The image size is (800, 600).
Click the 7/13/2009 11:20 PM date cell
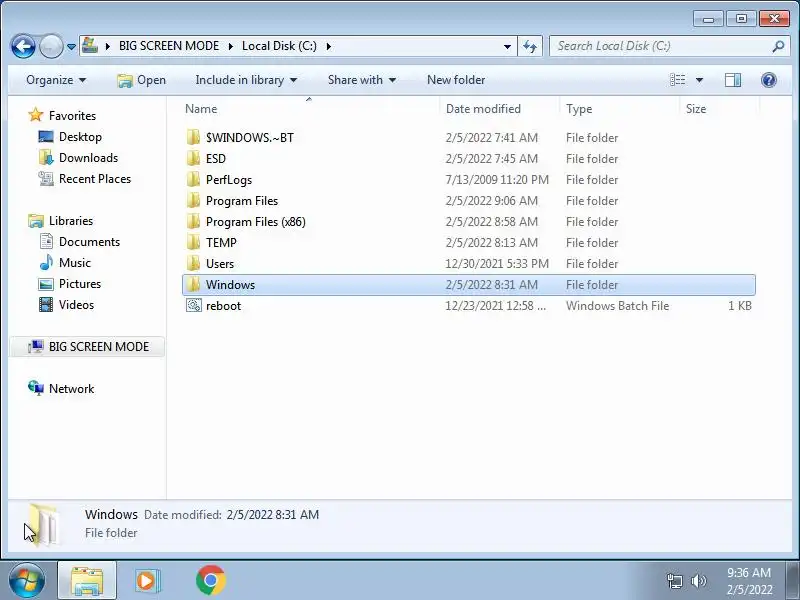497,180
